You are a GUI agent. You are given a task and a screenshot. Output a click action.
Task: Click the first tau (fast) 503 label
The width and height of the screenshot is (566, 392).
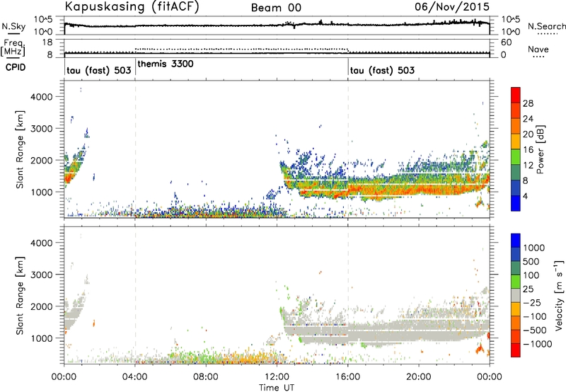click(x=99, y=70)
